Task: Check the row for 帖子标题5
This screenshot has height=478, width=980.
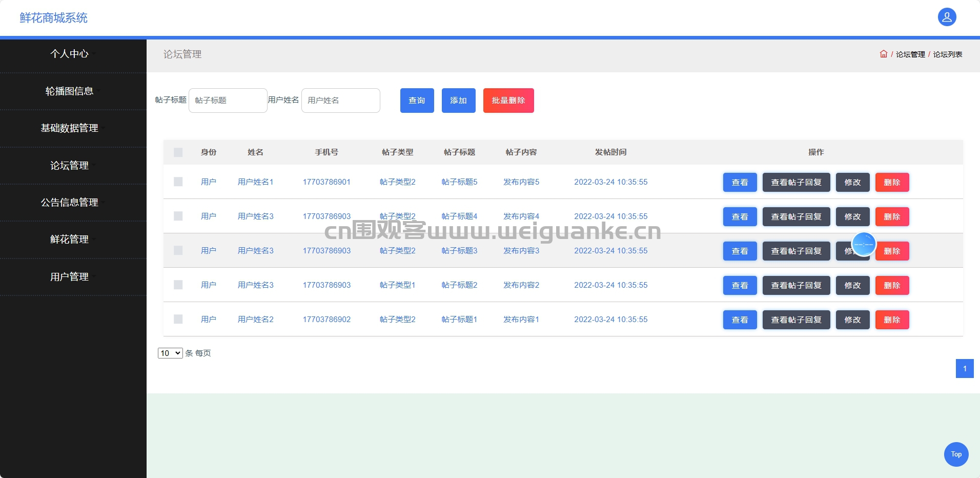Action: point(178,182)
